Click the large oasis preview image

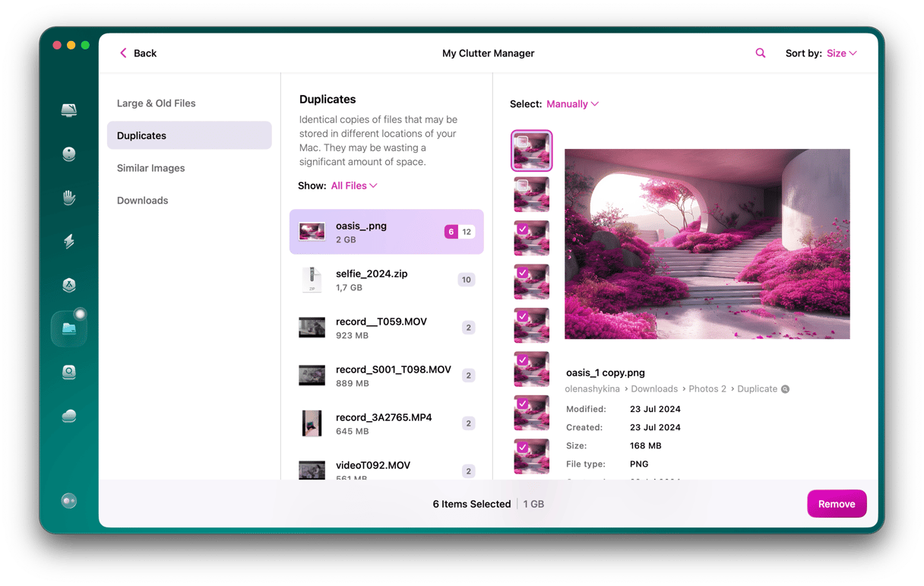click(707, 244)
